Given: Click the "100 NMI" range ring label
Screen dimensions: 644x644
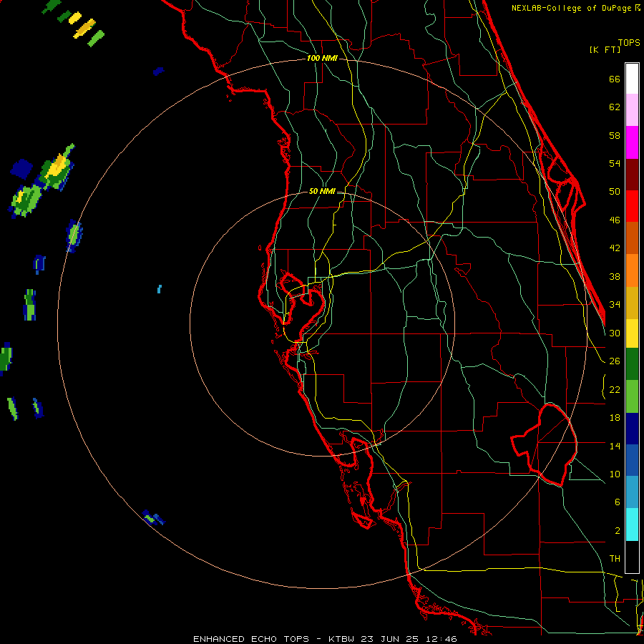Looking at the screenshot, I should pos(322,59).
